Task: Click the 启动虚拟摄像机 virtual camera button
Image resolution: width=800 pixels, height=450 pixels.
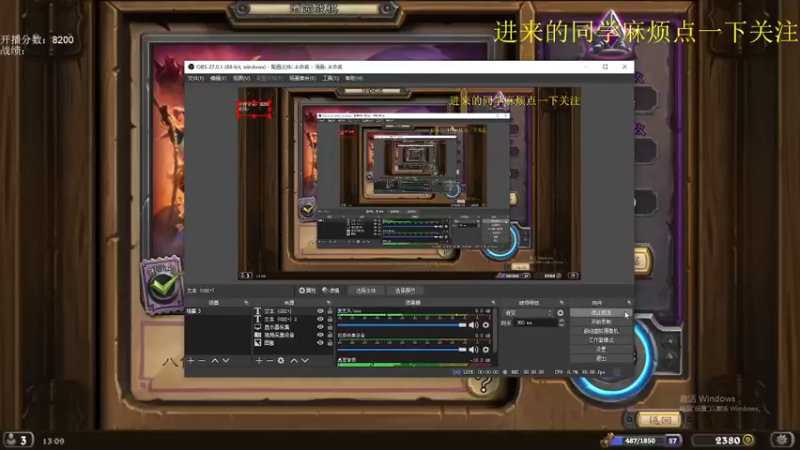Action: click(601, 331)
